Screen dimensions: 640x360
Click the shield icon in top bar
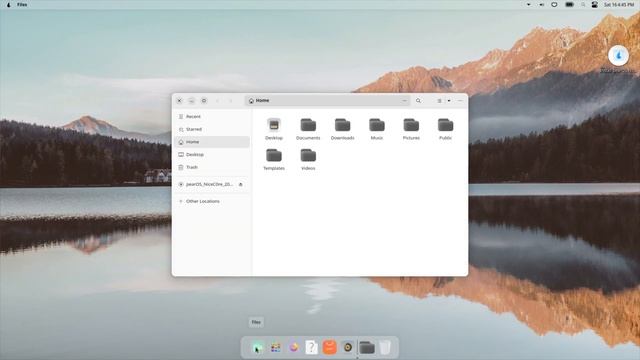pyautogui.click(x=554, y=4)
